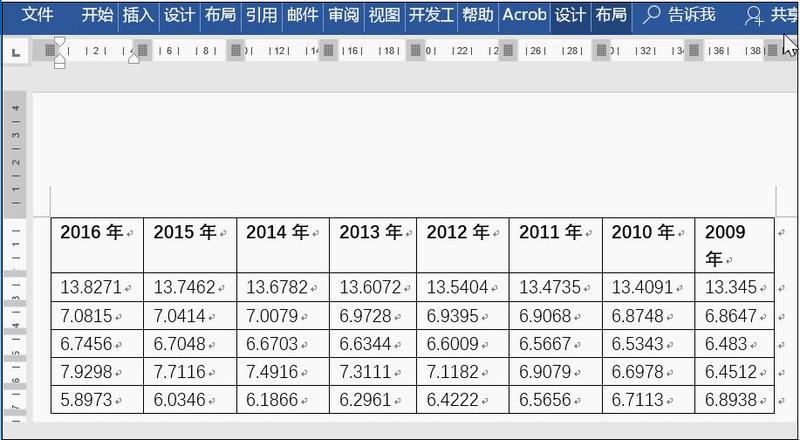Open the 引用 ribbon tab

[262, 15]
